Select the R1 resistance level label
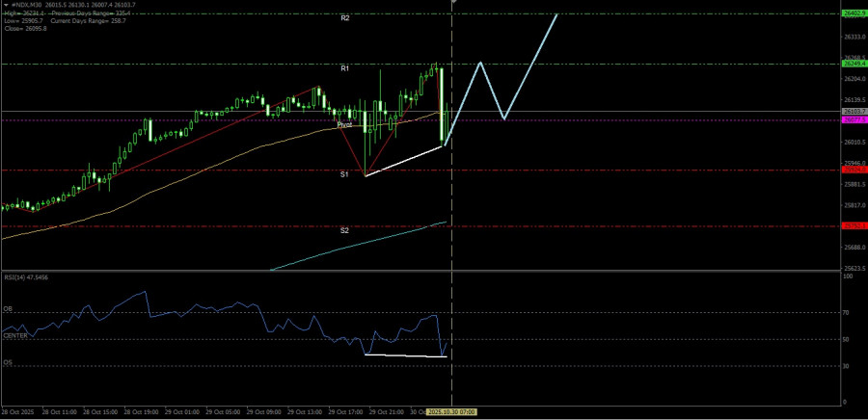 (x=344, y=68)
